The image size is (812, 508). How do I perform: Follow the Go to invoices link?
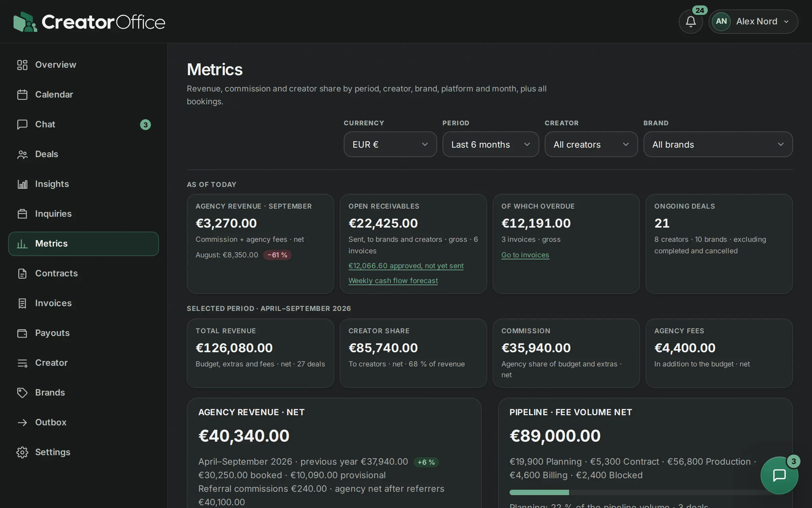click(525, 255)
